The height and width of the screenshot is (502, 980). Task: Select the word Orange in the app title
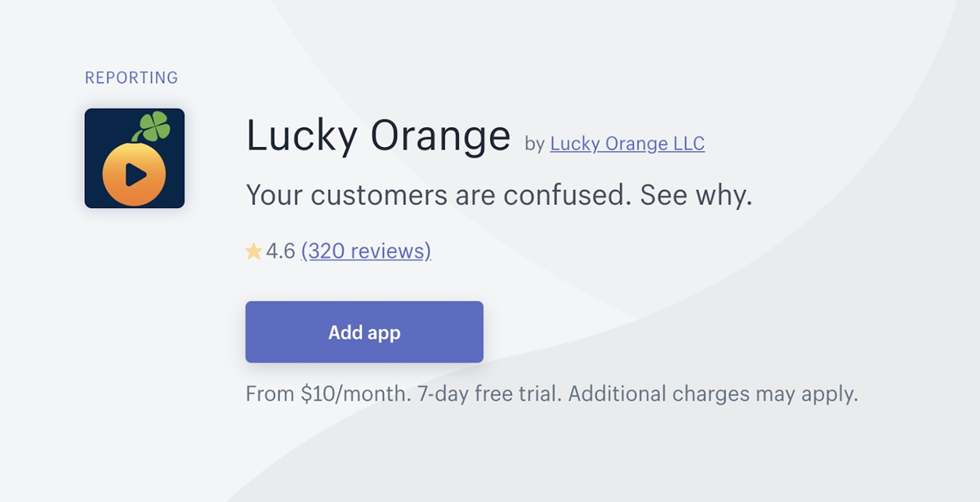click(440, 136)
